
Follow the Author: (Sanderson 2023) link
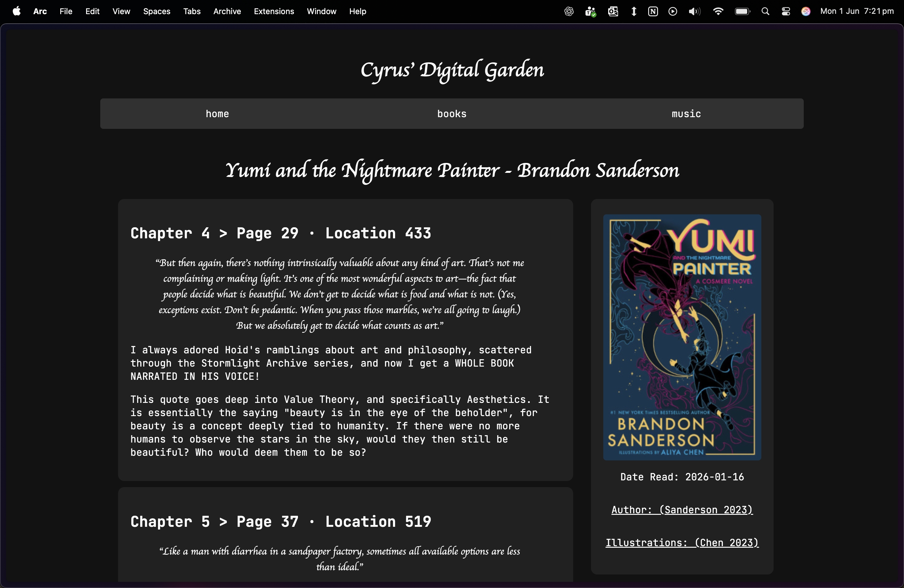[682, 510]
